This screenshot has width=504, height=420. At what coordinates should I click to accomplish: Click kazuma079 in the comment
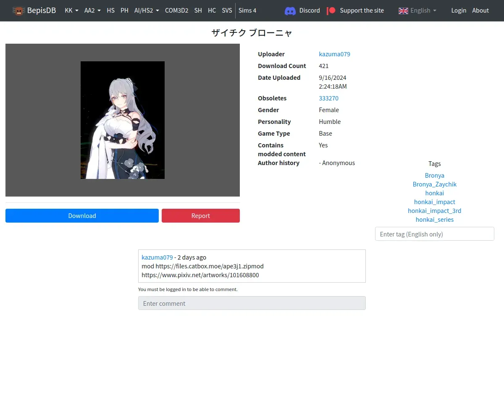pos(157,257)
